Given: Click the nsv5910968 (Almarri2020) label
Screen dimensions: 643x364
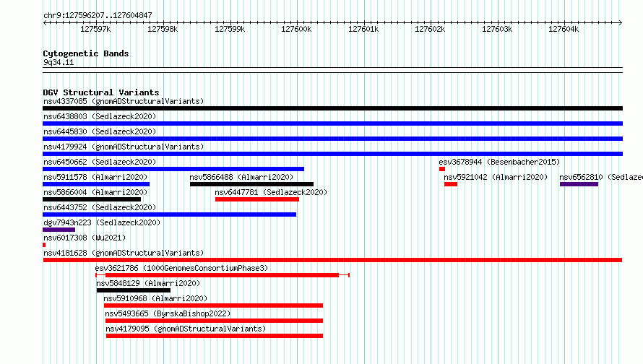Looking at the screenshot, I should click(155, 298).
